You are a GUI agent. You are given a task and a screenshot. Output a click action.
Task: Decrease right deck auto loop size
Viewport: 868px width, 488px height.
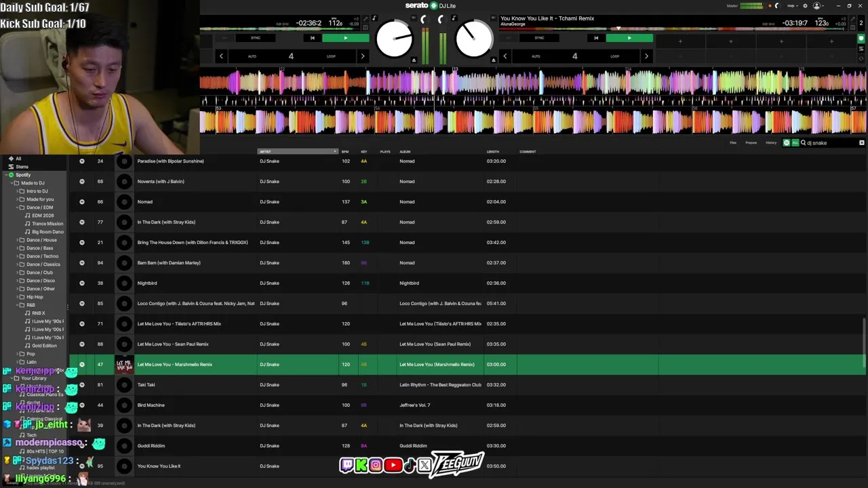click(x=505, y=56)
